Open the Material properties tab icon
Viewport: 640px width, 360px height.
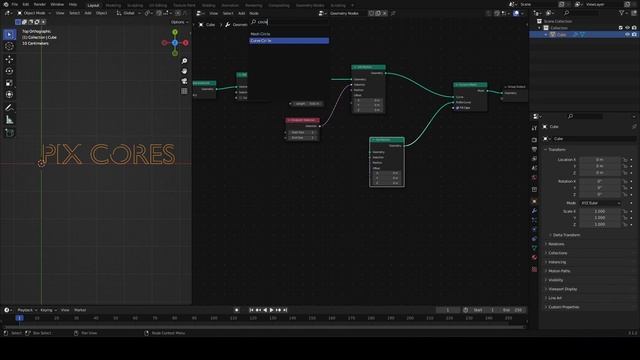click(534, 258)
